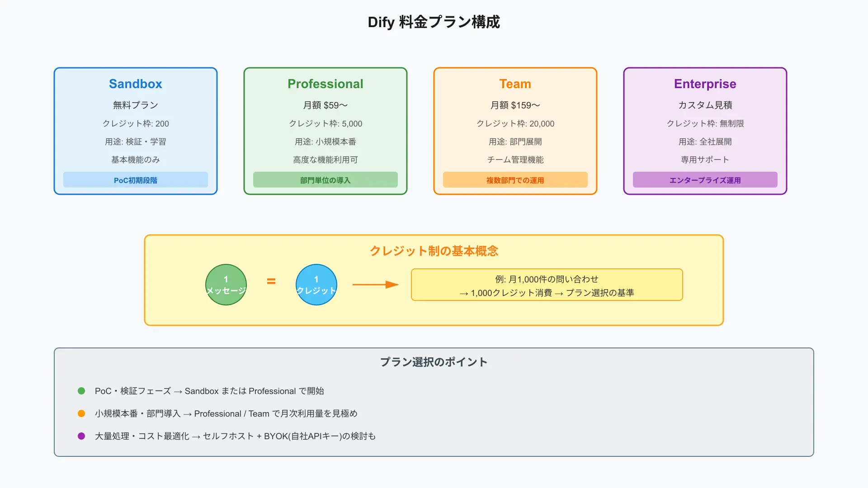Click the green bullet beside PoC・検証フェーズ
This screenshot has height=488, width=868.
(x=81, y=391)
